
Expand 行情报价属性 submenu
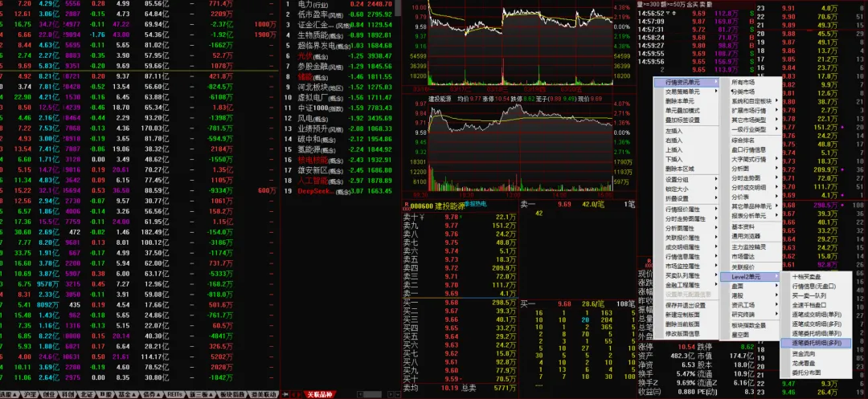pos(686,210)
